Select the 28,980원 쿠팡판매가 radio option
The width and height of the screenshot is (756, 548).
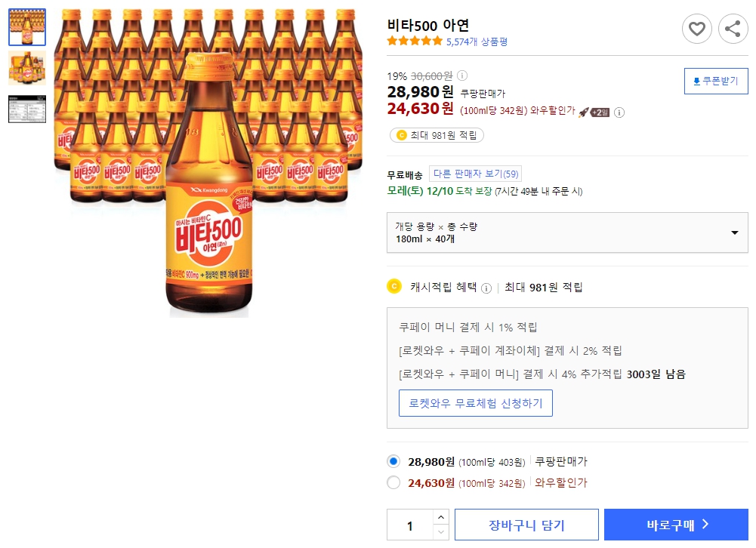coord(393,463)
